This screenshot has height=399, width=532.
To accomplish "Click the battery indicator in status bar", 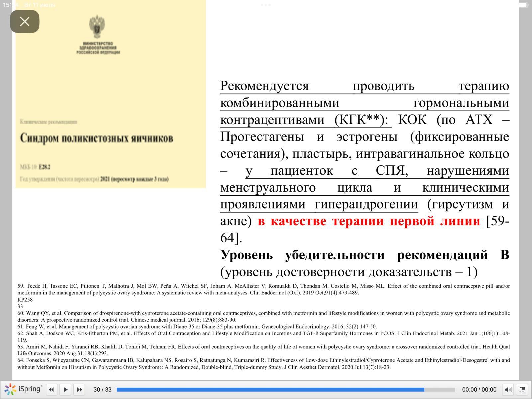I will pyautogui.click(x=523, y=5).
